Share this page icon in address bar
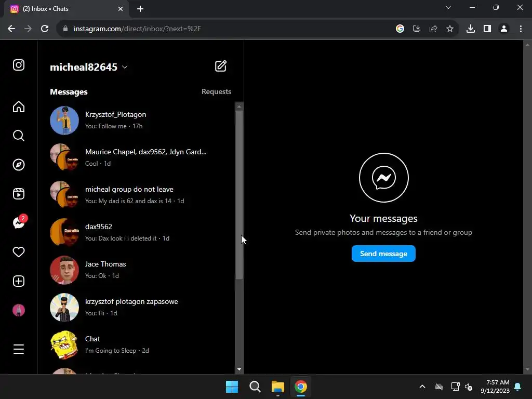Screen dimensions: 532x399 (433, 29)
